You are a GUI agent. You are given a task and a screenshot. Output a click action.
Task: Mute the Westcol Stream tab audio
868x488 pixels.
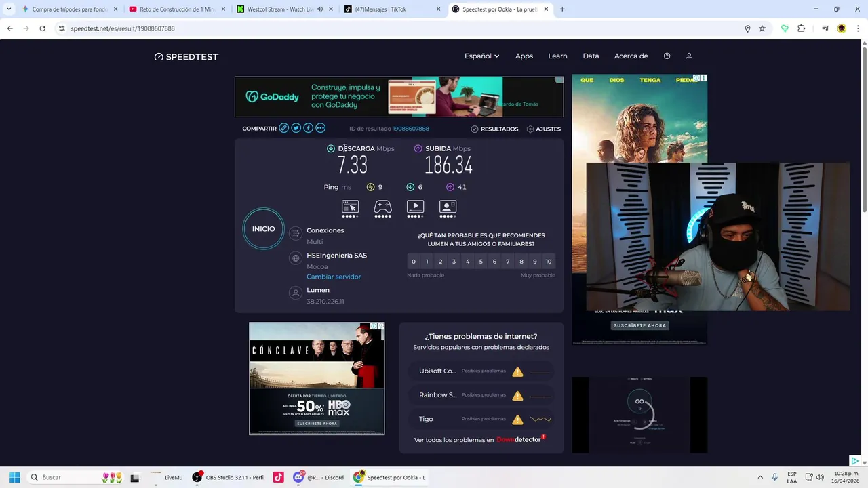(x=319, y=9)
